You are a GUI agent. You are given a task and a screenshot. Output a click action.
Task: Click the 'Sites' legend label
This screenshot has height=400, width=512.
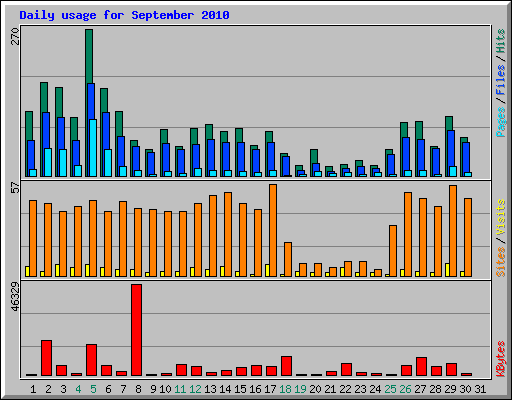[501, 262]
